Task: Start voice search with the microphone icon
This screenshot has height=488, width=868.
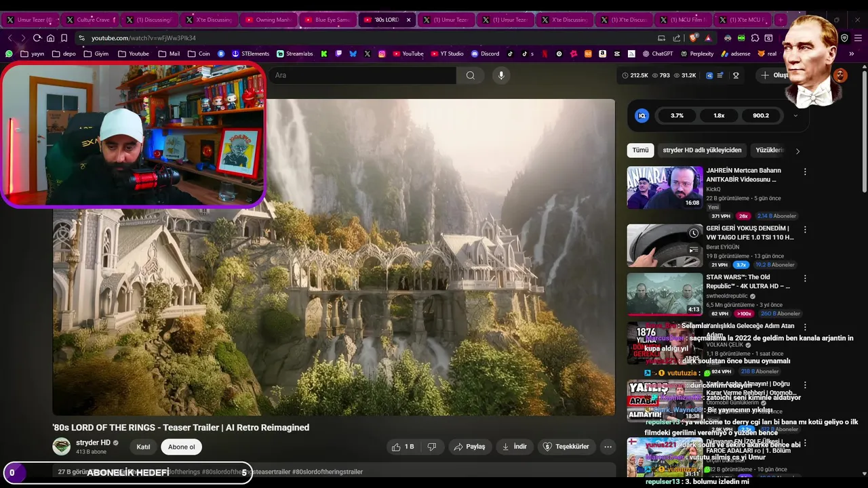Action: pyautogui.click(x=501, y=75)
